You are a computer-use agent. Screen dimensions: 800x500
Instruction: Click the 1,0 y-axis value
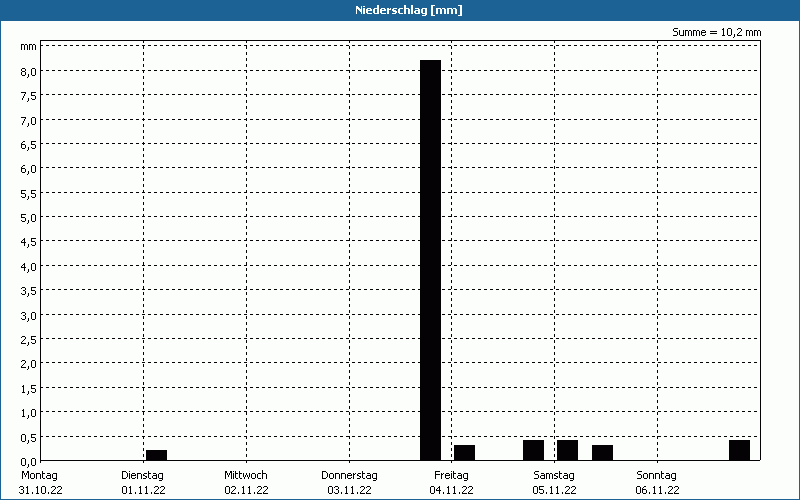(x=29, y=413)
